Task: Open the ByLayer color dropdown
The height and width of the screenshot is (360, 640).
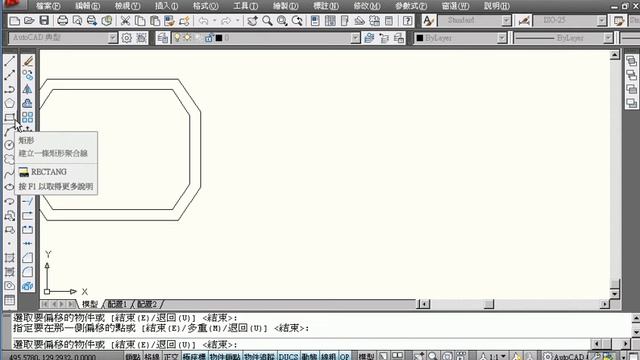Action: pyautogui.click(x=502, y=38)
